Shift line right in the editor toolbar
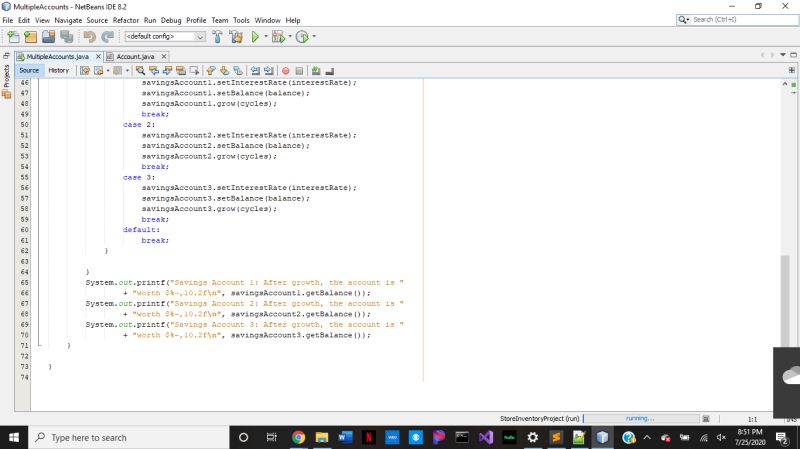 pyautogui.click(x=269, y=71)
